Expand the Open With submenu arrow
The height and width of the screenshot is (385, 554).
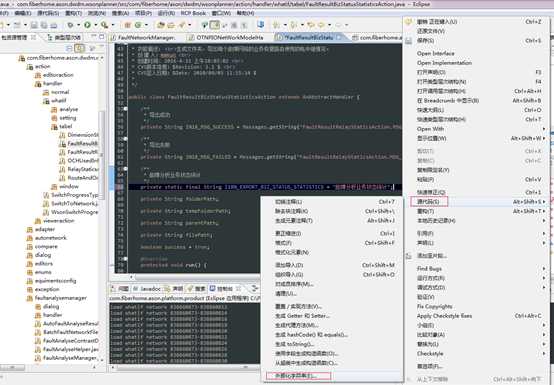[x=544, y=129]
